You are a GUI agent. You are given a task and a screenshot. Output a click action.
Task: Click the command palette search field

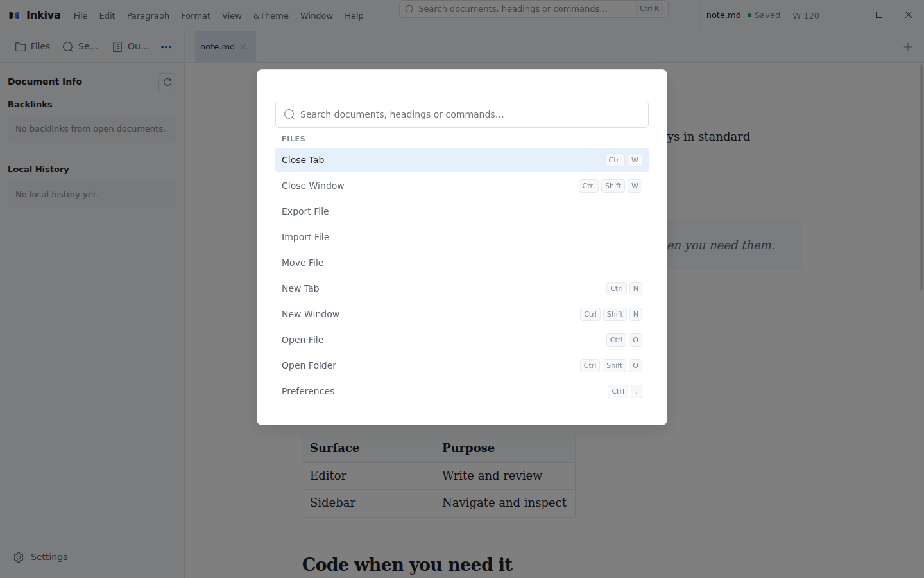(462, 114)
